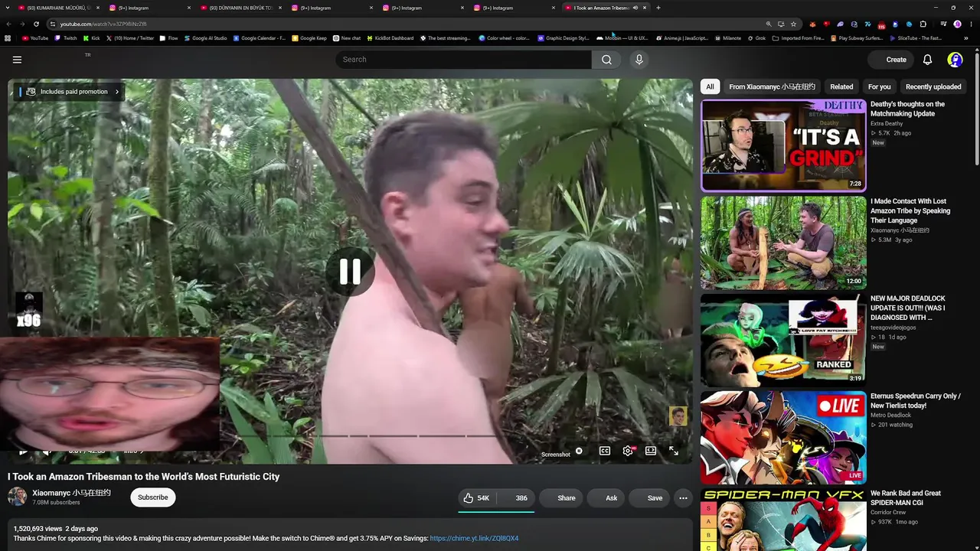Screen dimensions: 980x551
Task: Open the YouTube guide hamburger menu
Action: pyautogui.click(x=17, y=60)
